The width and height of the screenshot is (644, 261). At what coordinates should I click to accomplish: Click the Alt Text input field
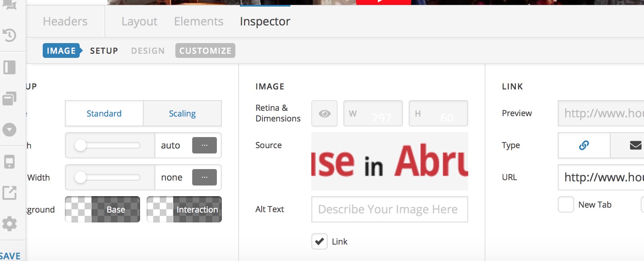pos(389,209)
